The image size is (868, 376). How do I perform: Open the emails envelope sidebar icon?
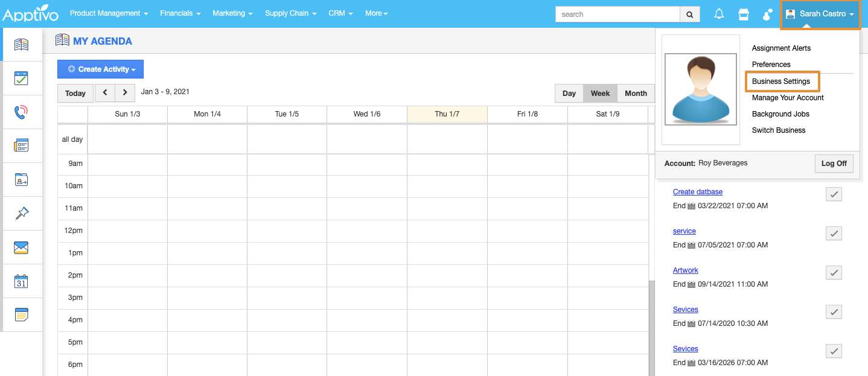click(x=22, y=247)
